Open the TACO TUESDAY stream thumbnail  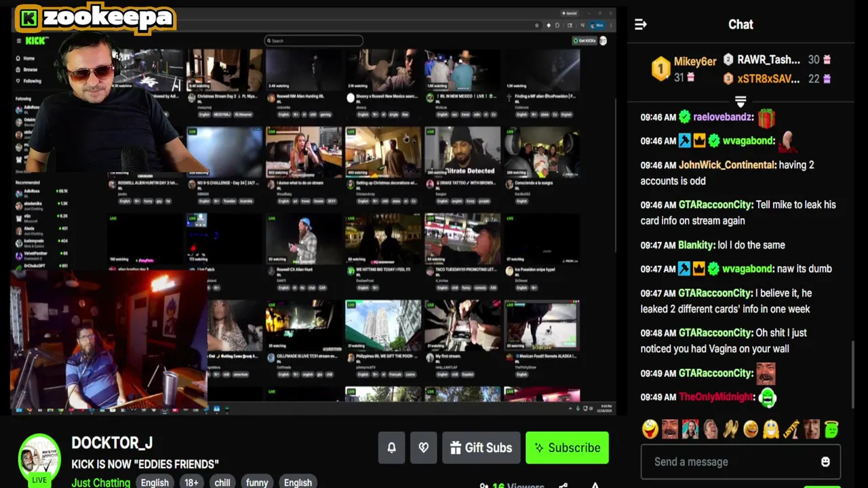pyautogui.click(x=462, y=238)
